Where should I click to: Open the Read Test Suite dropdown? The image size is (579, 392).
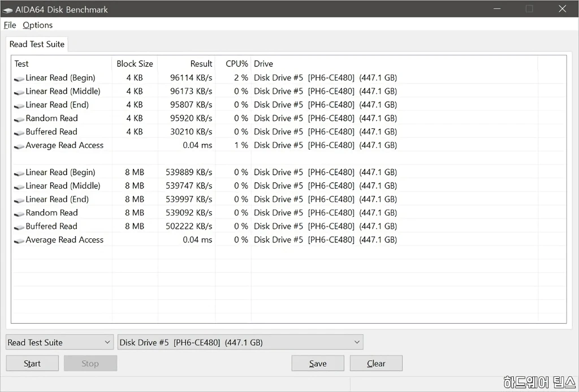[59, 342]
